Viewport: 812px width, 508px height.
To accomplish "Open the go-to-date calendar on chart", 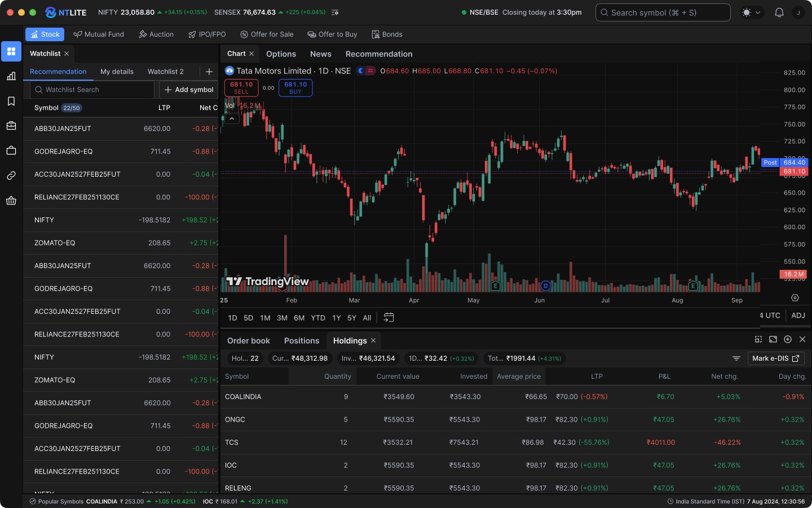I will click(x=389, y=318).
